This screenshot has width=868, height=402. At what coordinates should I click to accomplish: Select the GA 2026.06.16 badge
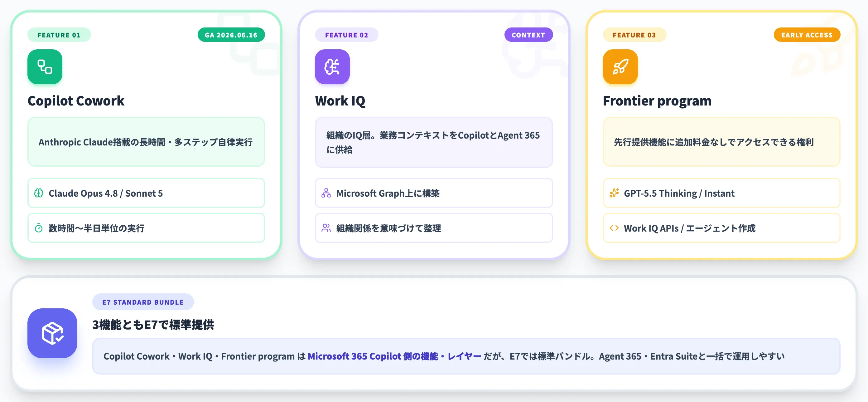tap(231, 35)
